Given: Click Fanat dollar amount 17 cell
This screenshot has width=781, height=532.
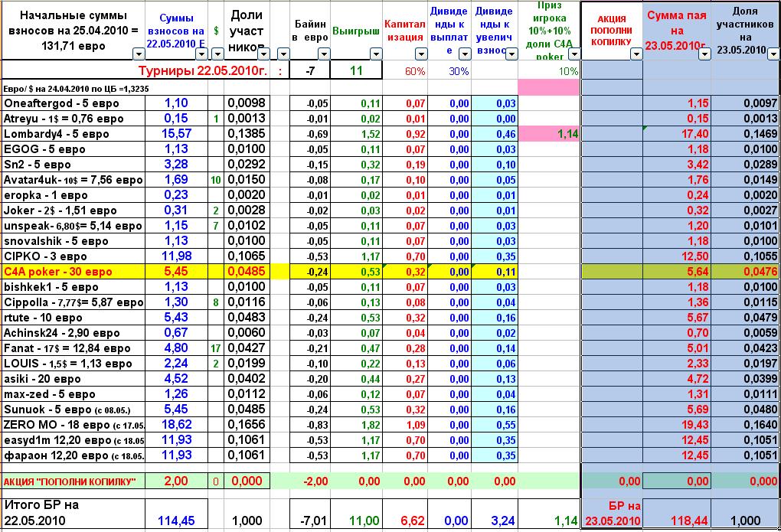Looking at the screenshot, I should pos(216,348).
